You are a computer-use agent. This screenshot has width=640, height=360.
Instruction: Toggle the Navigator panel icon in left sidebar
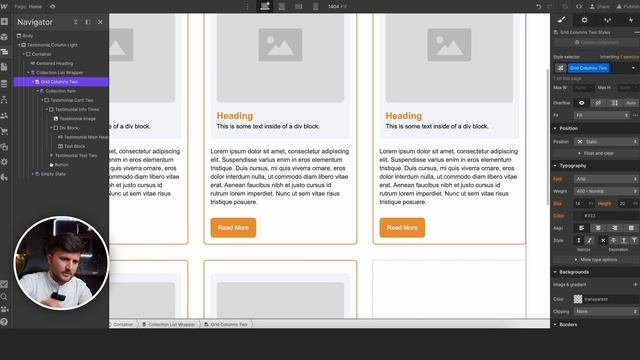[x=4, y=52]
